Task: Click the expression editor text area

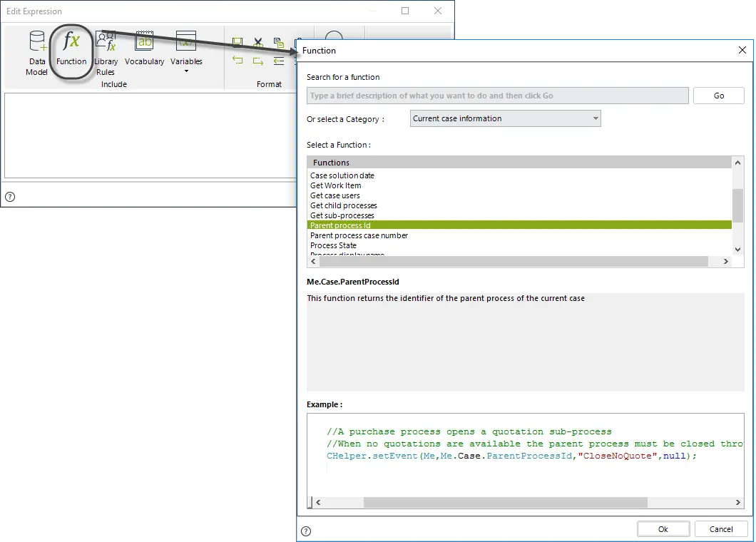Action: [x=150, y=135]
